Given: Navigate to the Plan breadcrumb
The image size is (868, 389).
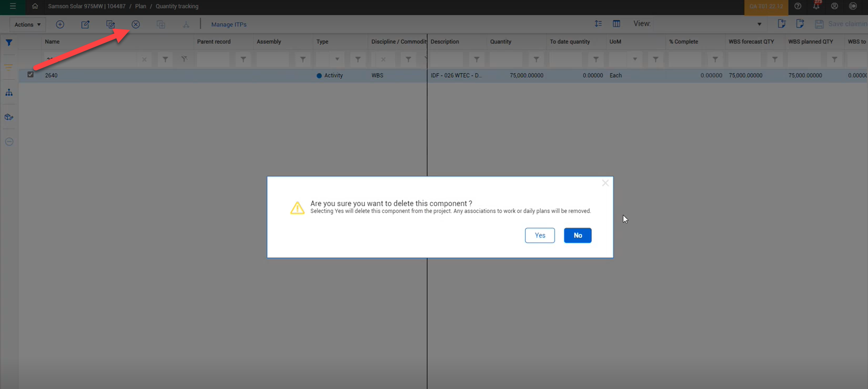Looking at the screenshot, I should coord(140,6).
